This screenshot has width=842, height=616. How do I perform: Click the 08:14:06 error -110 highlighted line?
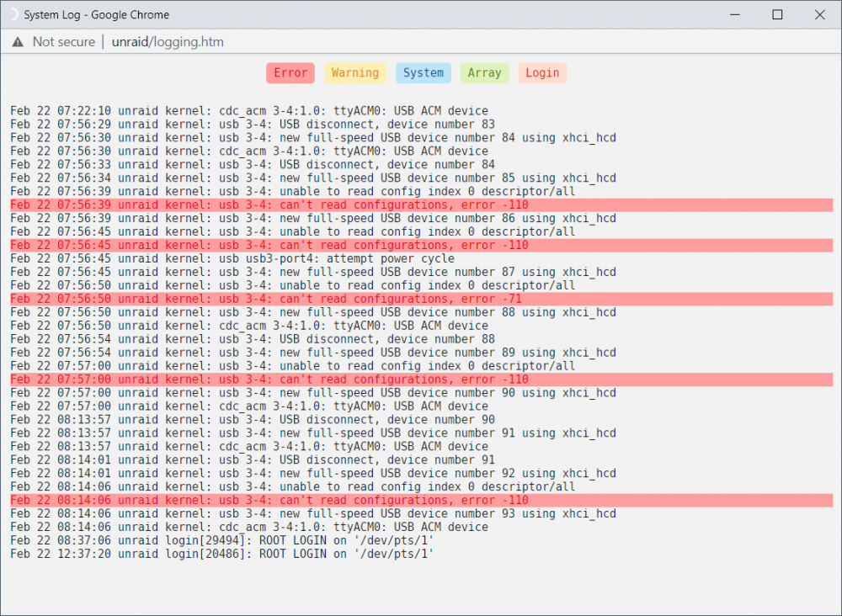click(422, 500)
